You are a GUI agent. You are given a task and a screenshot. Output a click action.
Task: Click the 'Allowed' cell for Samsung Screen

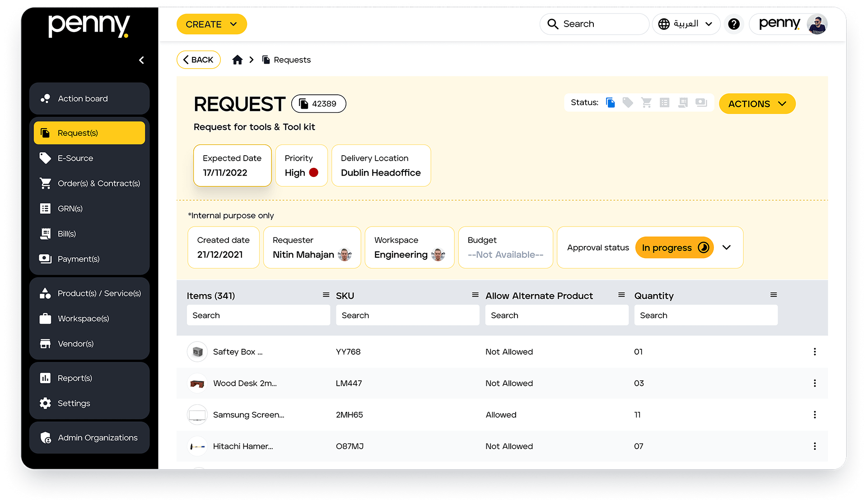point(501,415)
